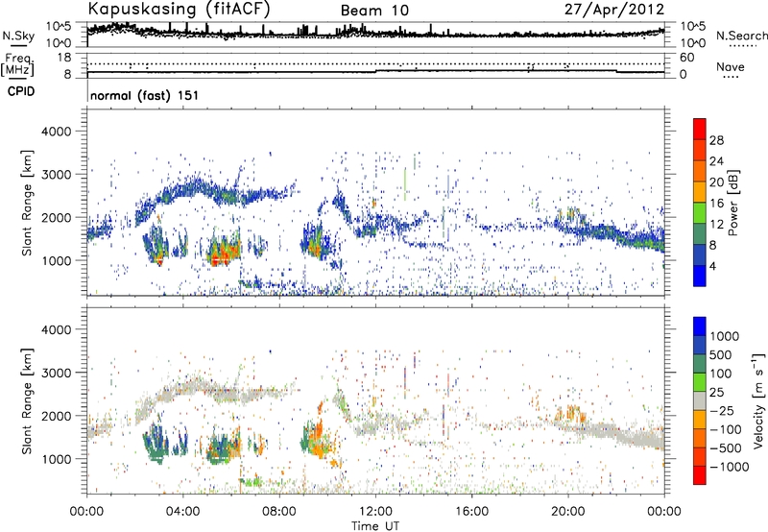
Task: Click the '60' Nave axis tick
Action: pos(686,58)
